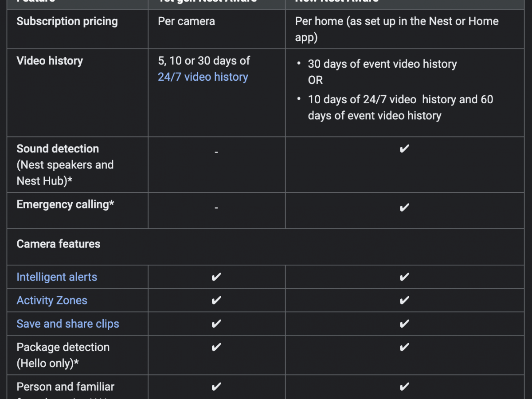532x399 pixels.
Task: Click Package detection checkmark in new Nest Aware column
Action: click(404, 348)
